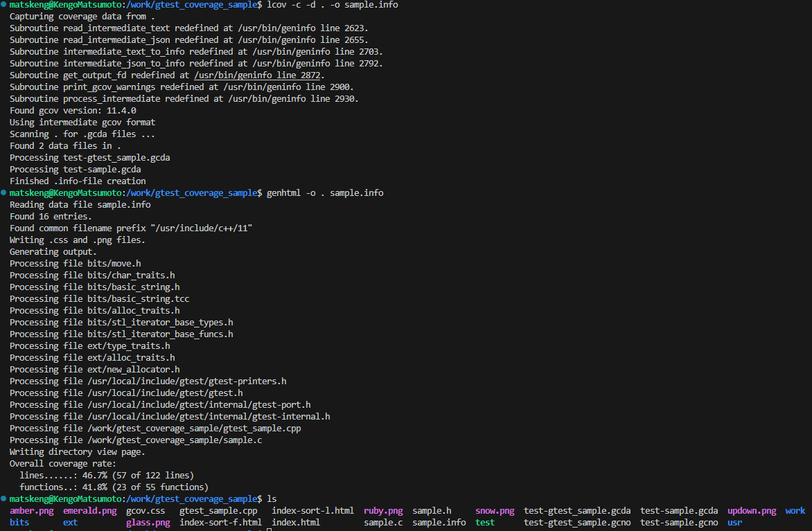Open the underlined /usr/bin/geninfo line 2872 link
812x531 pixels.
pyautogui.click(x=257, y=75)
